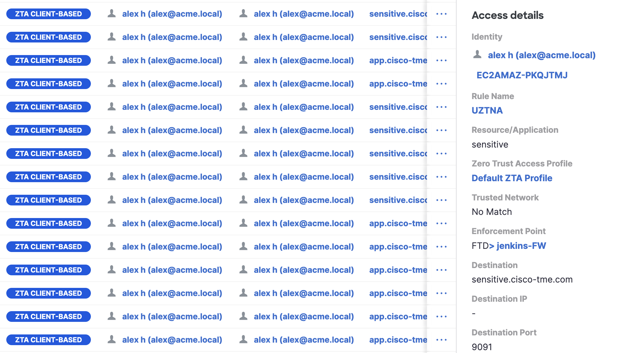Viewport: 644px width, 353px height.
Task: Click alex h identity link in details panel
Action: (x=541, y=55)
